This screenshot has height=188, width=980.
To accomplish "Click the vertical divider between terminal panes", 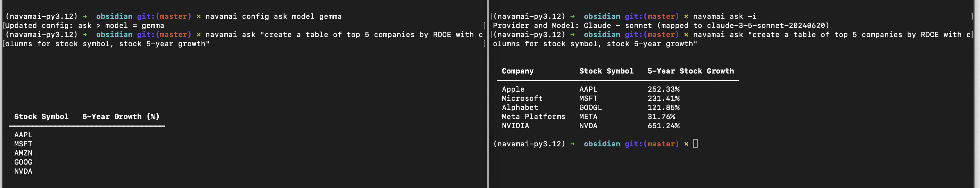I will [488, 94].
